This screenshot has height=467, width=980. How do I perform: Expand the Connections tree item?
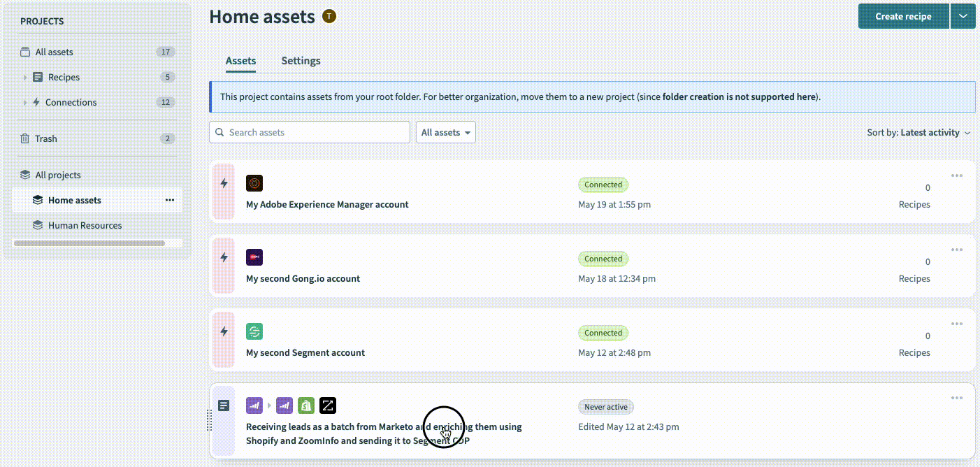25,103
